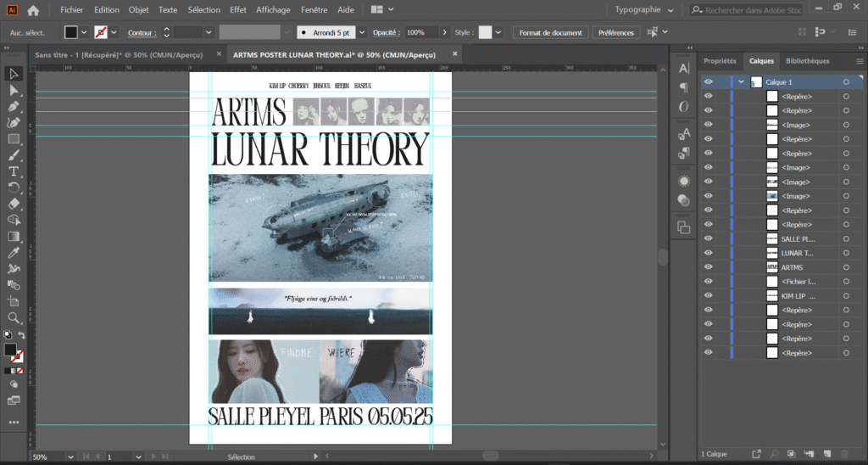
Task: Select the Direct Selection tool
Action: coord(14,91)
